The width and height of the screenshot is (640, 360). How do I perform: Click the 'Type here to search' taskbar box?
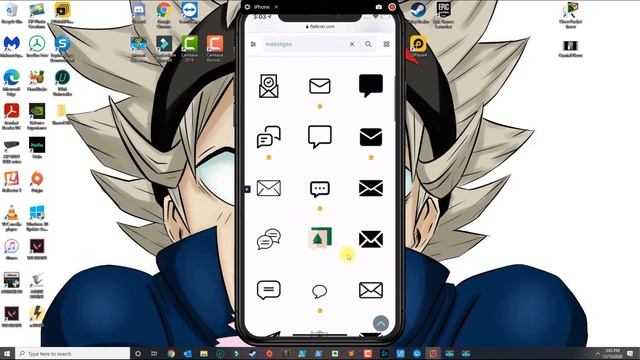click(x=73, y=353)
